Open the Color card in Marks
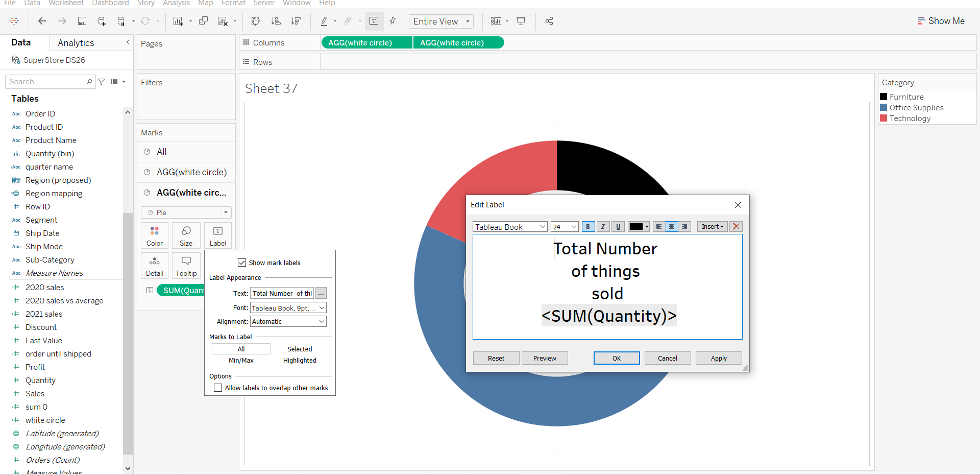 click(155, 235)
